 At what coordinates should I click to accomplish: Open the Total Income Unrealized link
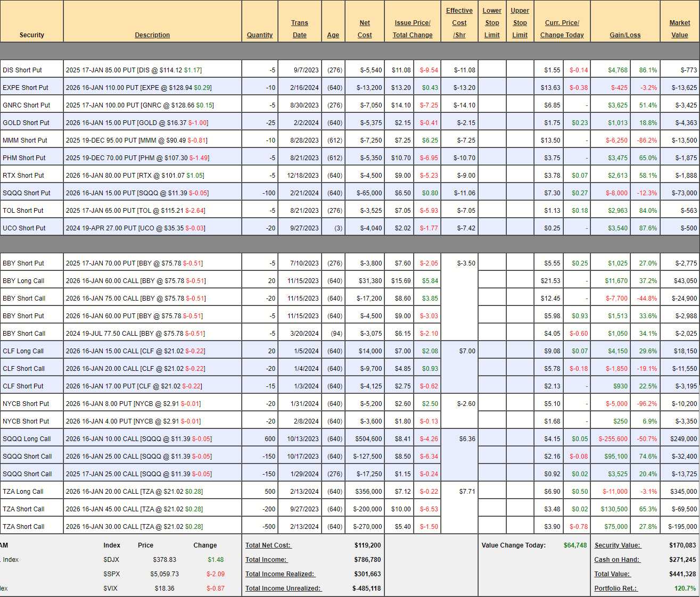[x=283, y=588]
